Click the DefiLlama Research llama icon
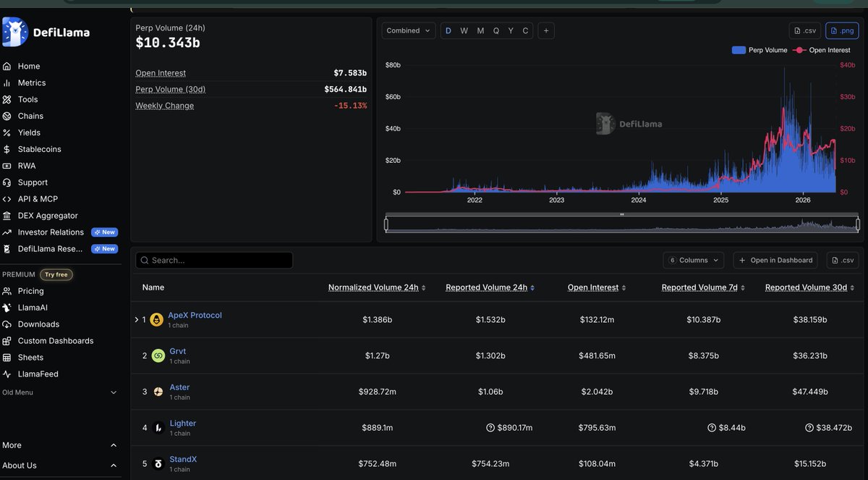This screenshot has height=480, width=868. pos(7,249)
